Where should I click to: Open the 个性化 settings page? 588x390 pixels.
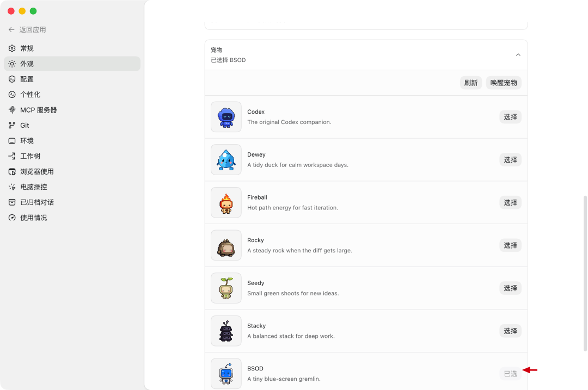pos(72,95)
